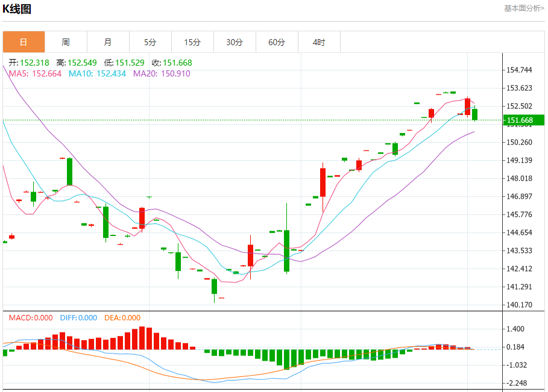Screen dimensions: 548x392
Task: Click the latest green candlestick at chart's right
Action: 474,114
